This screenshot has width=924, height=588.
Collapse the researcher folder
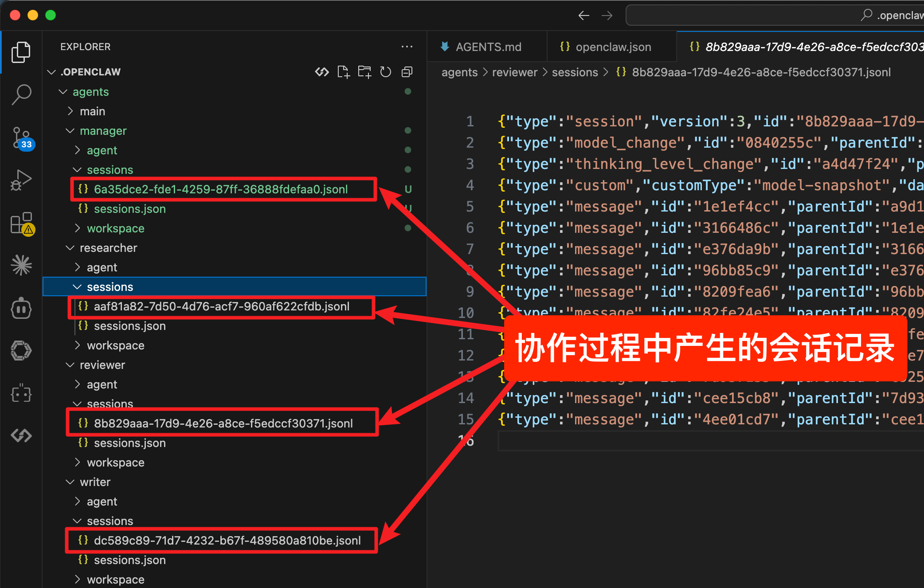tap(108, 248)
